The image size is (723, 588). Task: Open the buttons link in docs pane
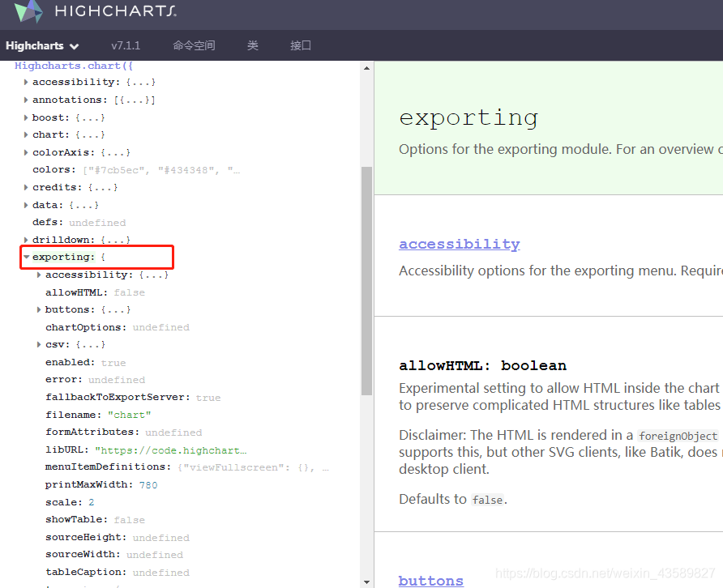point(430,581)
